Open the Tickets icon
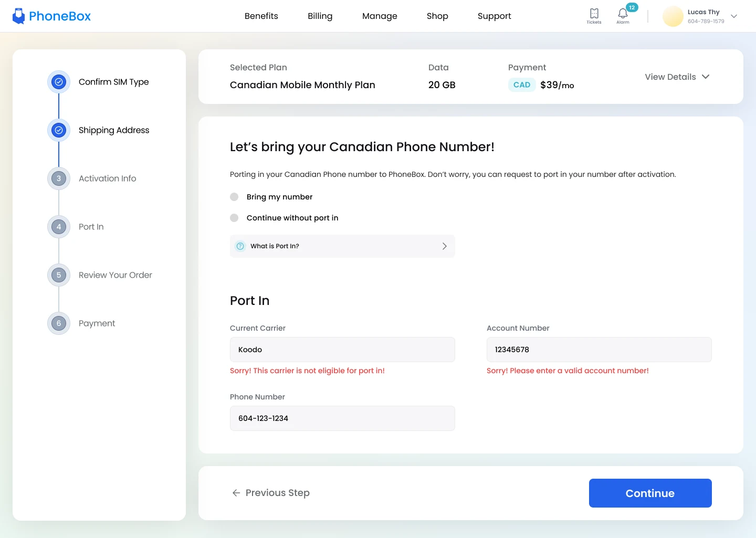 [x=594, y=16]
